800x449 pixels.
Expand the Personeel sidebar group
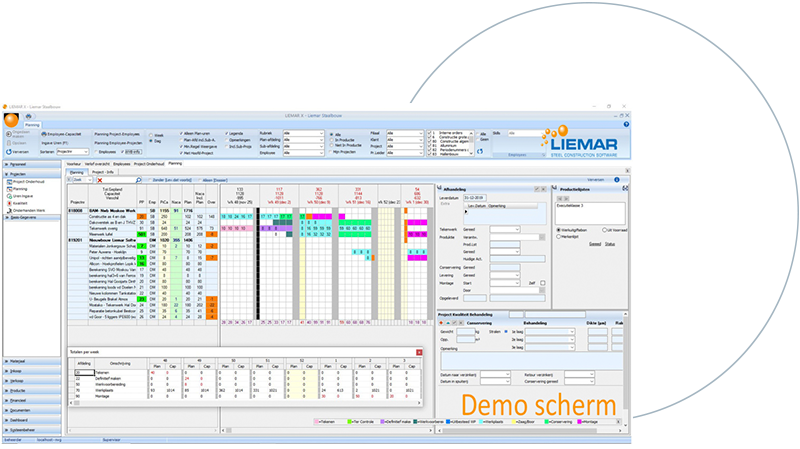pyautogui.click(x=32, y=164)
